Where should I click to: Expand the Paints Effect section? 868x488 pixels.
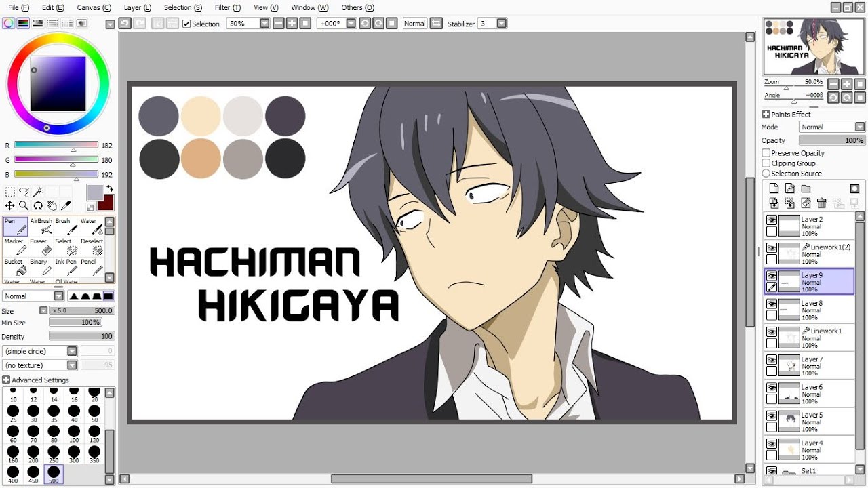pos(766,115)
